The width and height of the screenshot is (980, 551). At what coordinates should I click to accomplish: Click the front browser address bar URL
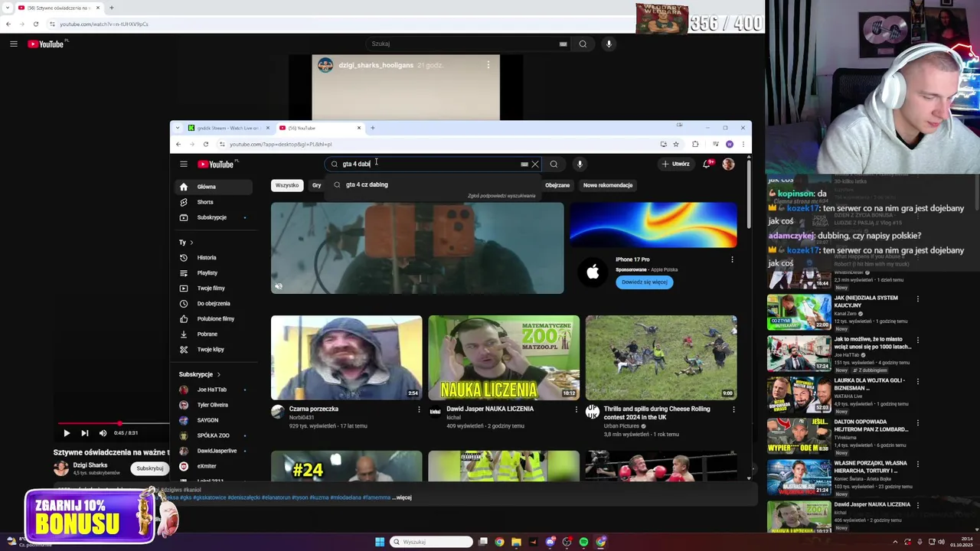[x=280, y=144]
